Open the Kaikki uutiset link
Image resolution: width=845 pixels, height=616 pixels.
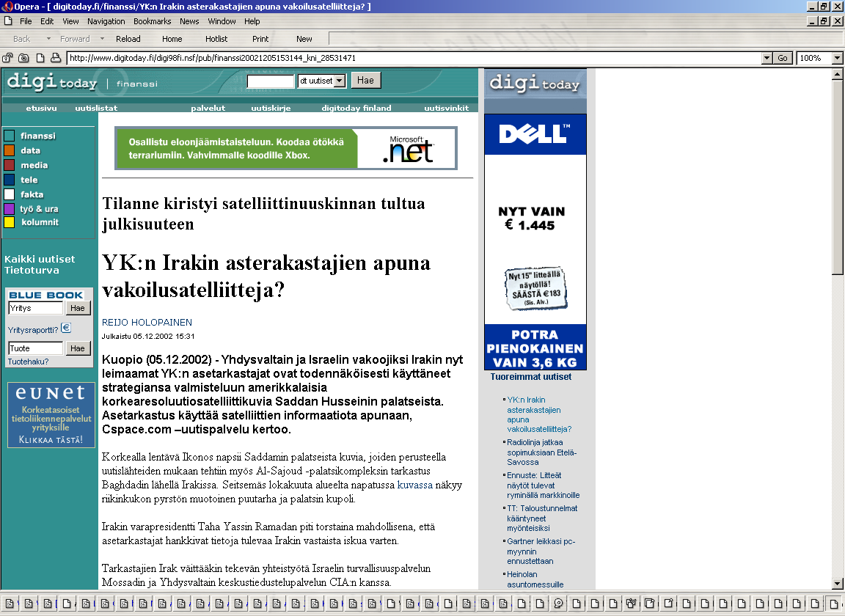tap(40, 259)
